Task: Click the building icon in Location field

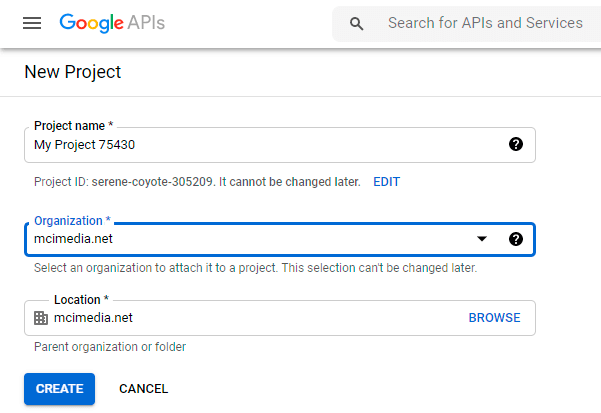Action: 41,318
